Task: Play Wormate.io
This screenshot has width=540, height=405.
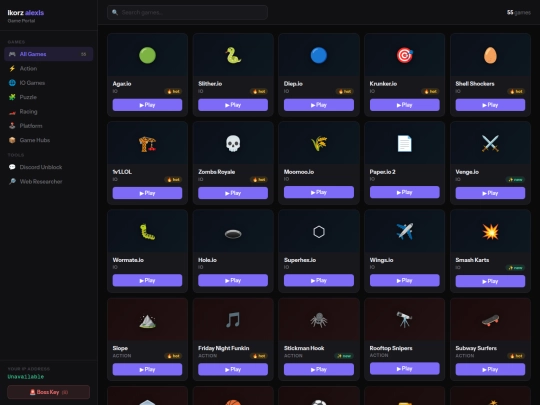Action: [x=147, y=280]
